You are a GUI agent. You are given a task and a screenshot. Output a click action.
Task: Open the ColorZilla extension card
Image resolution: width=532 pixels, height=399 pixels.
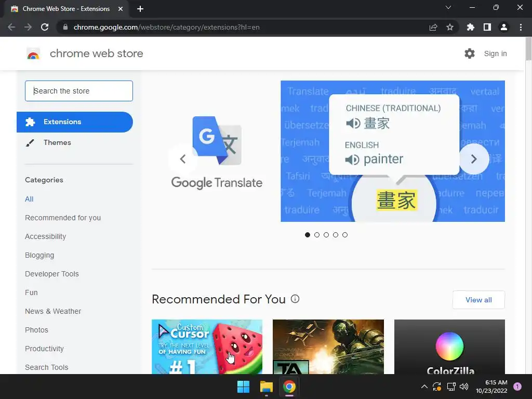(449, 347)
